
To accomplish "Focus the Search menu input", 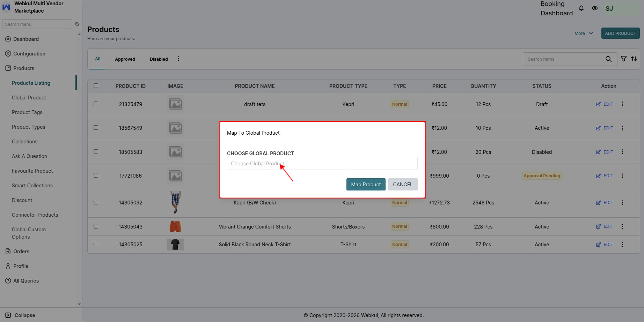I will point(37,24).
